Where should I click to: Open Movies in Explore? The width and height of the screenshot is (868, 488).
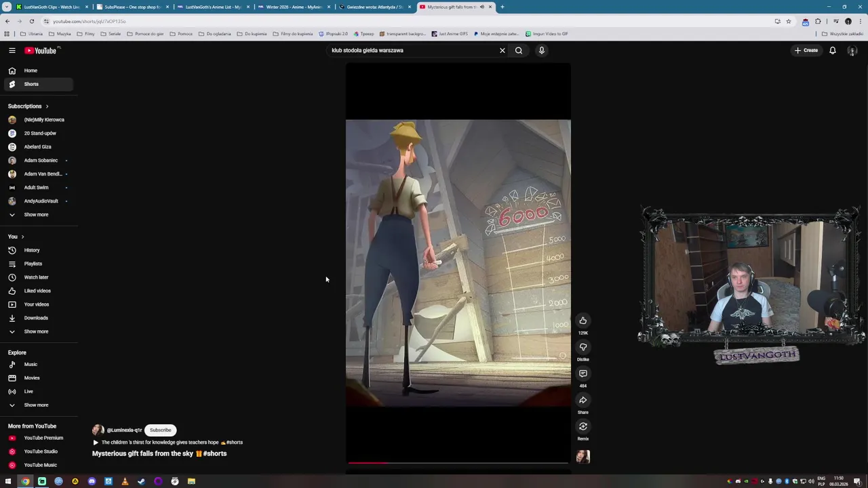coord(37,378)
